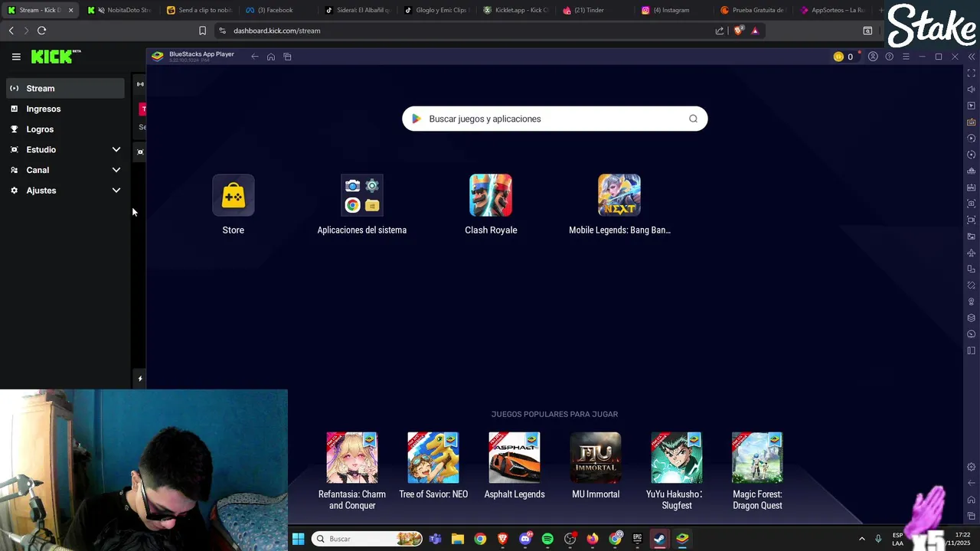Viewport: 980px width, 551px height.
Task: Open Spotify from taskbar
Action: point(547,539)
